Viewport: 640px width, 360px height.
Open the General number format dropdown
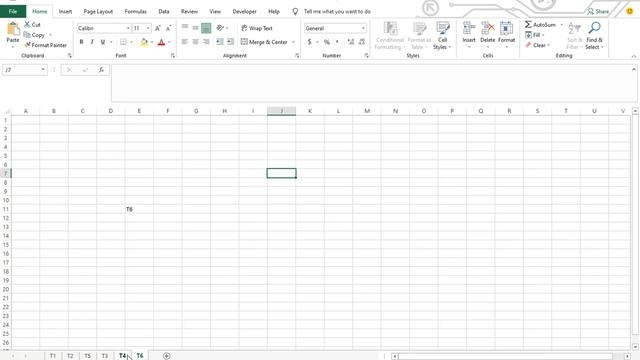tap(363, 28)
